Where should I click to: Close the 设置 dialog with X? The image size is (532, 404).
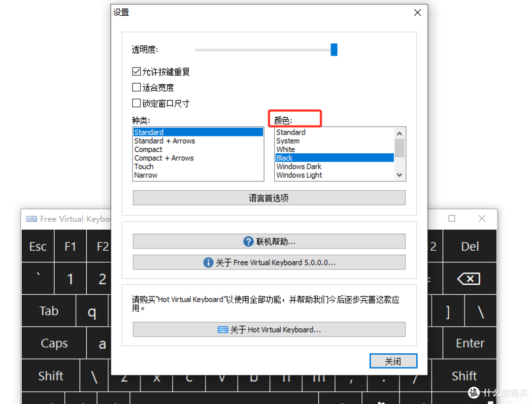coord(417,12)
